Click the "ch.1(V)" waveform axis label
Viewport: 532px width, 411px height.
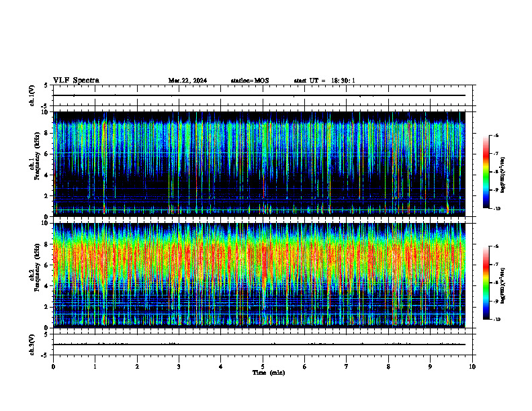[x=32, y=95]
